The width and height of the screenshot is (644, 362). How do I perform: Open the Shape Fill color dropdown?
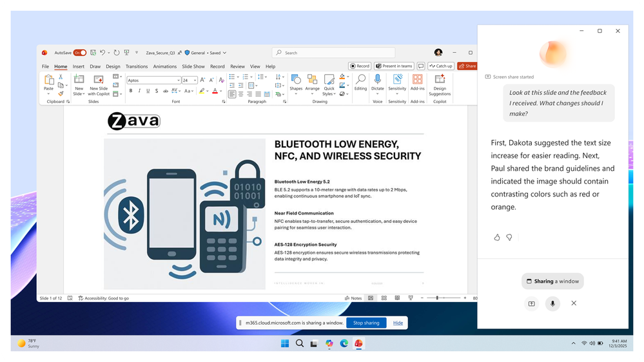pyautogui.click(x=348, y=77)
